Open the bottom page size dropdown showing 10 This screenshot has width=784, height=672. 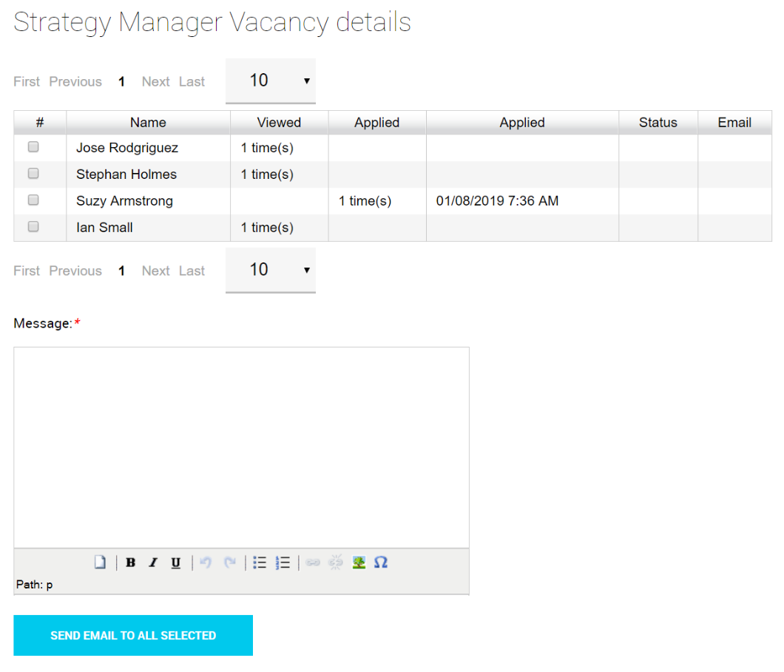pos(271,270)
